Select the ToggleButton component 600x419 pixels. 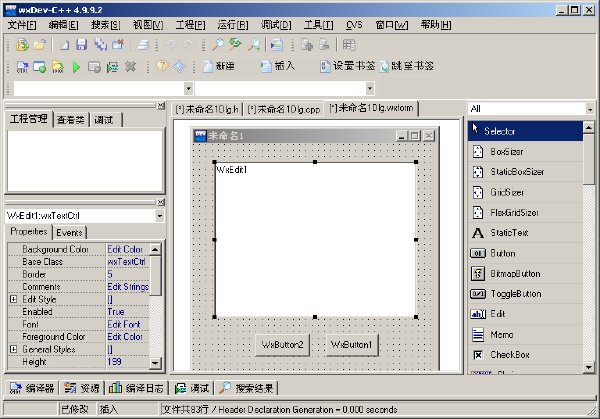[x=525, y=294]
